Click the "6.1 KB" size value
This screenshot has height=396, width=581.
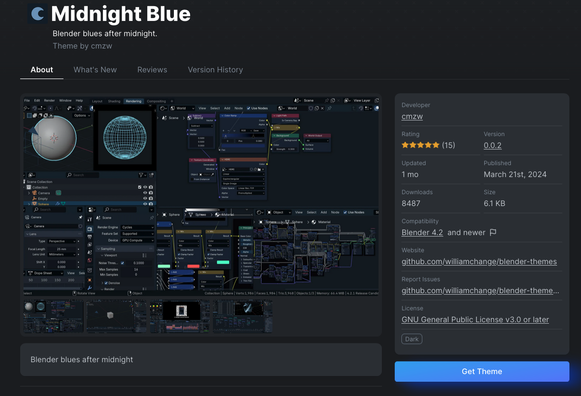coord(494,203)
